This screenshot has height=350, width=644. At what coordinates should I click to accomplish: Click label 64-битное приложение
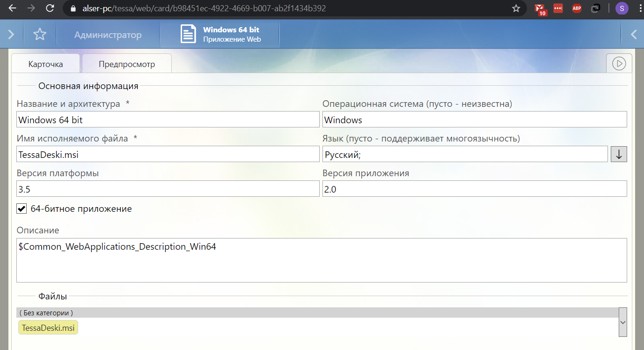click(81, 209)
